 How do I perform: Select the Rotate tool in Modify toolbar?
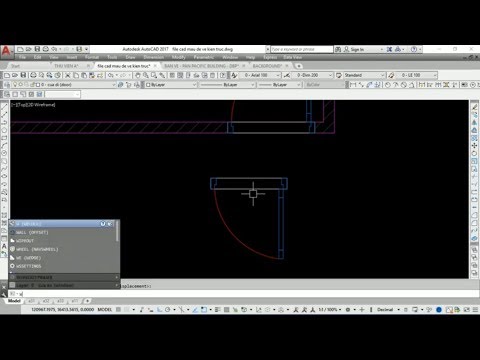474,153
